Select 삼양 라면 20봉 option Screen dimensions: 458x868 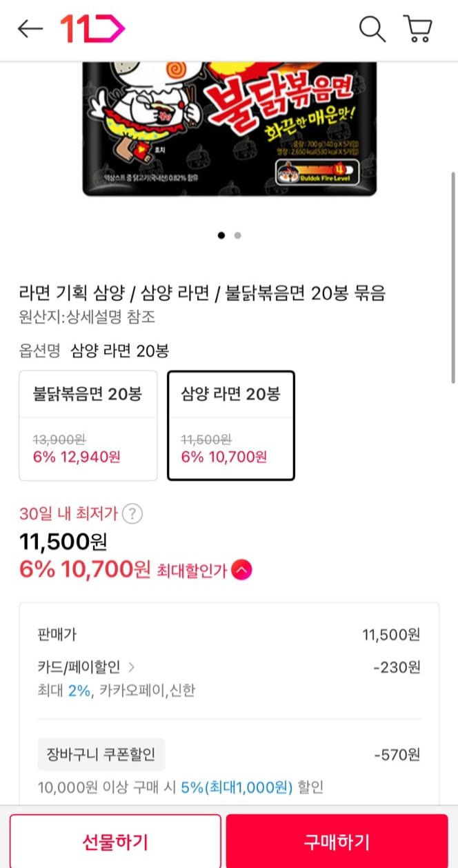230,425
